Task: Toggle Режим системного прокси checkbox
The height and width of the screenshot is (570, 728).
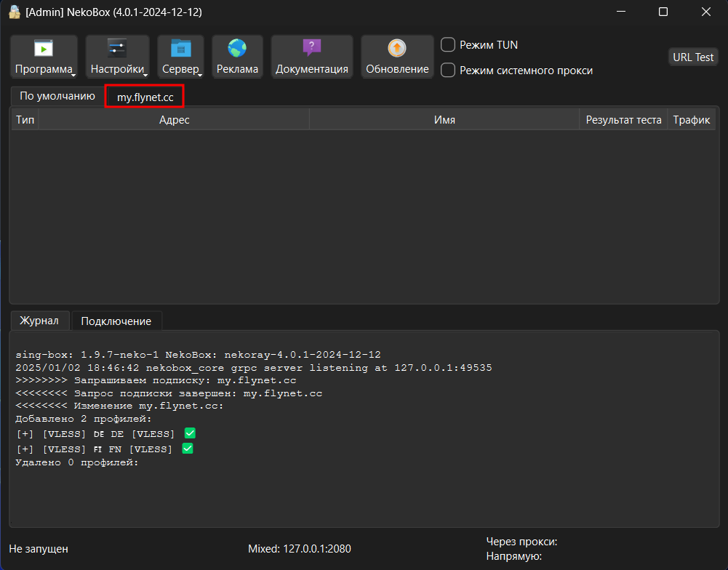Action: [x=449, y=71]
